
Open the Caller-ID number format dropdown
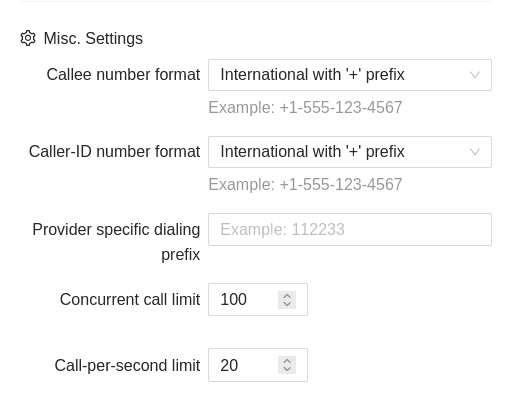click(350, 152)
